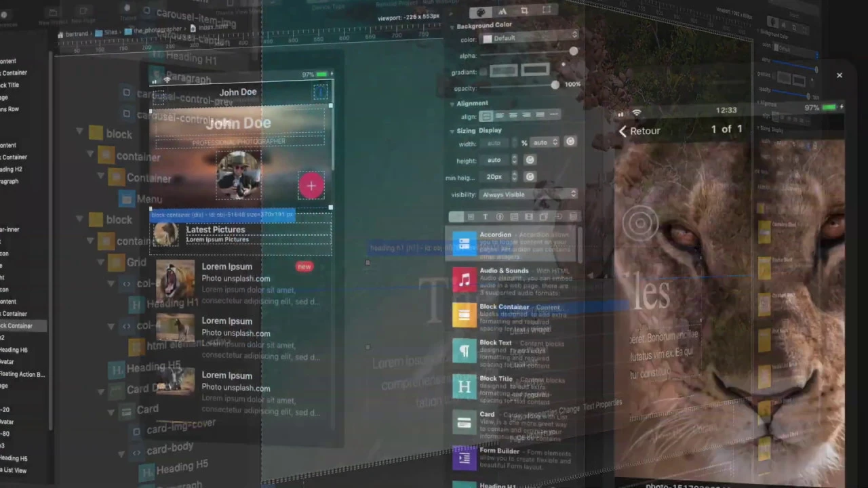The height and width of the screenshot is (488, 868).
Task: Choose the align right icon
Action: (527, 115)
